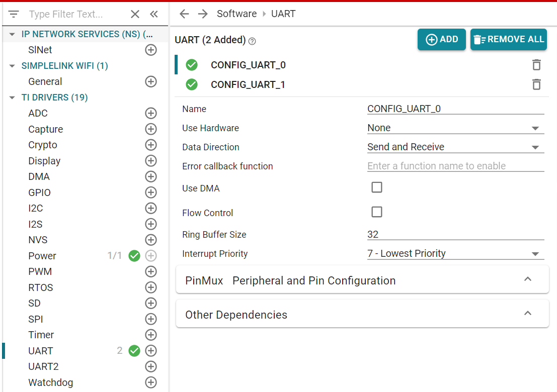The width and height of the screenshot is (557, 392).
Task: Collapse the sidebar with the double chevron
Action: pyautogui.click(x=154, y=14)
